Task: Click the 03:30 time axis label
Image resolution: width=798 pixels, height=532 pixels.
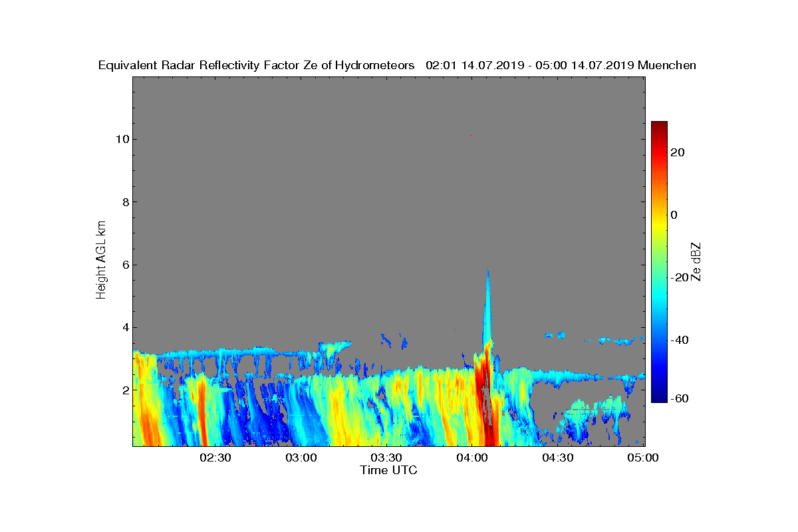Action: point(386,458)
